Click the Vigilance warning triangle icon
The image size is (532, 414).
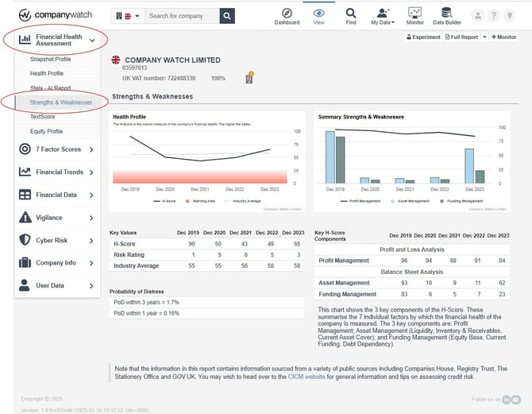coord(25,217)
